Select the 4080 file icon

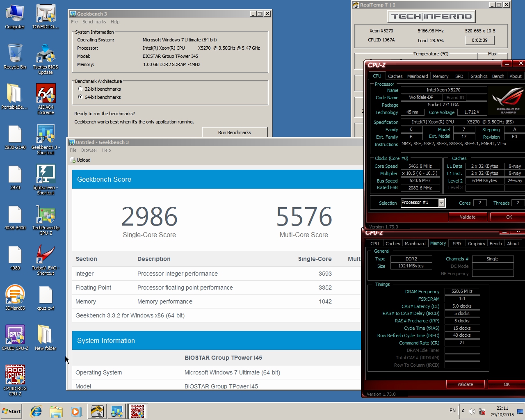click(15, 258)
